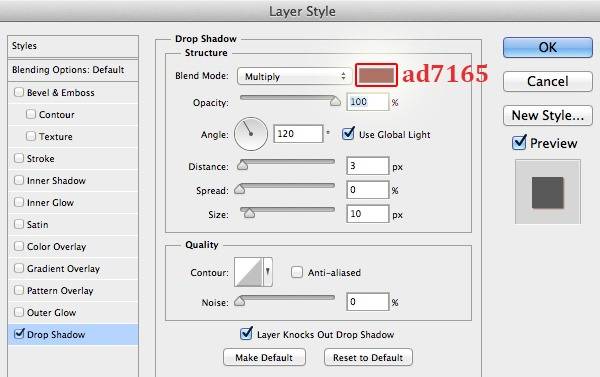Select the Pattern Overlay style label

point(60,291)
